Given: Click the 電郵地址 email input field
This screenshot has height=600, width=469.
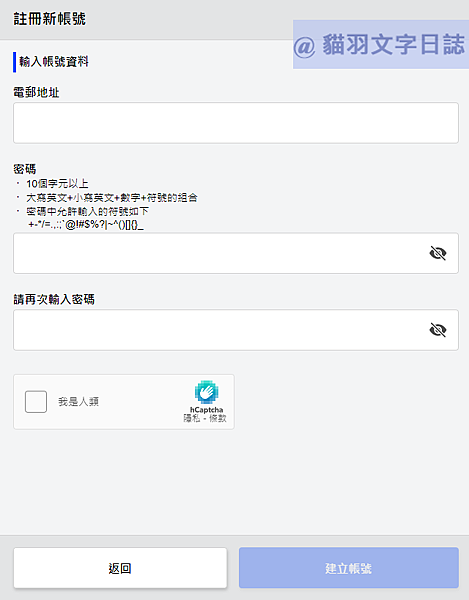Looking at the screenshot, I should (x=236, y=123).
